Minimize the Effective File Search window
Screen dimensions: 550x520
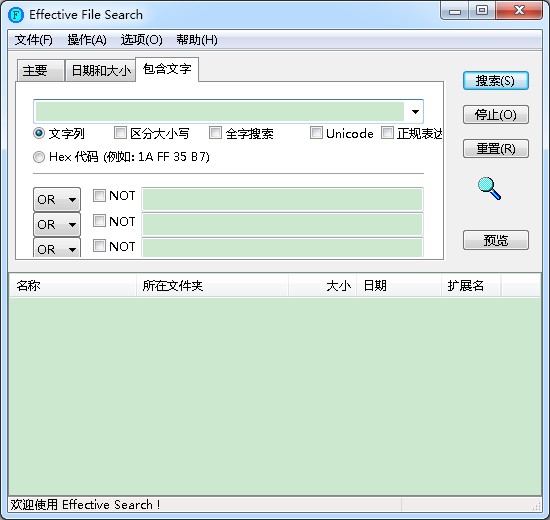[x=455, y=11]
